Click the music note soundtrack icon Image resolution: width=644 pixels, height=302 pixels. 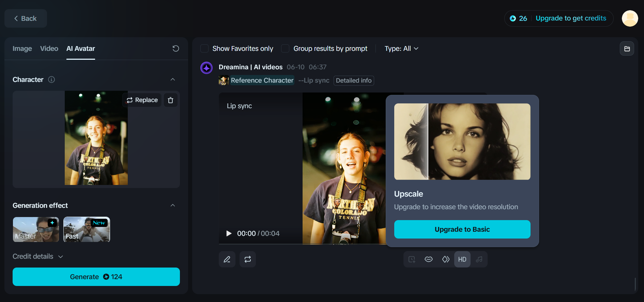(479, 259)
